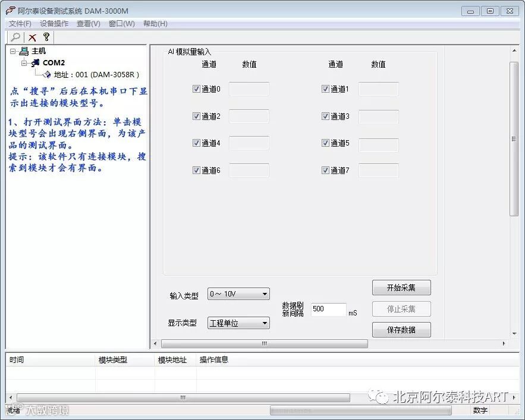Open the 显示类型 dropdown showing 工程单位
525x420 pixels.
pyautogui.click(x=238, y=323)
